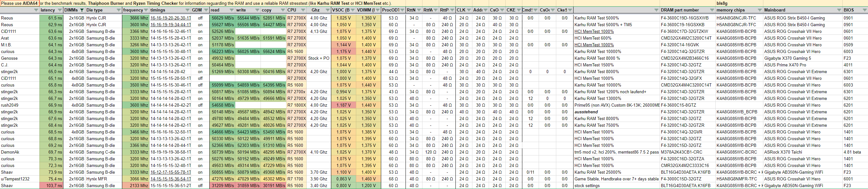Select the 'Prime95 (non AVX) Custom' cell

click(617, 105)
